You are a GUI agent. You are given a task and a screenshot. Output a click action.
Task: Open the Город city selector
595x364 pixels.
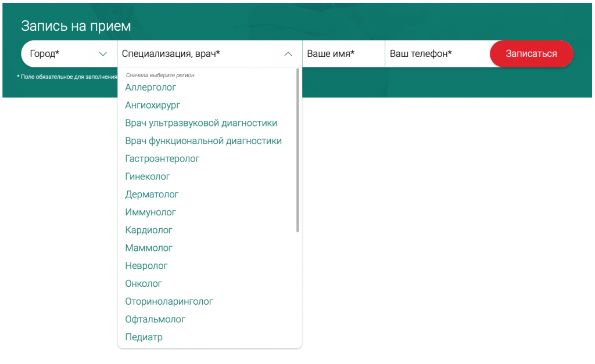pyautogui.click(x=69, y=54)
